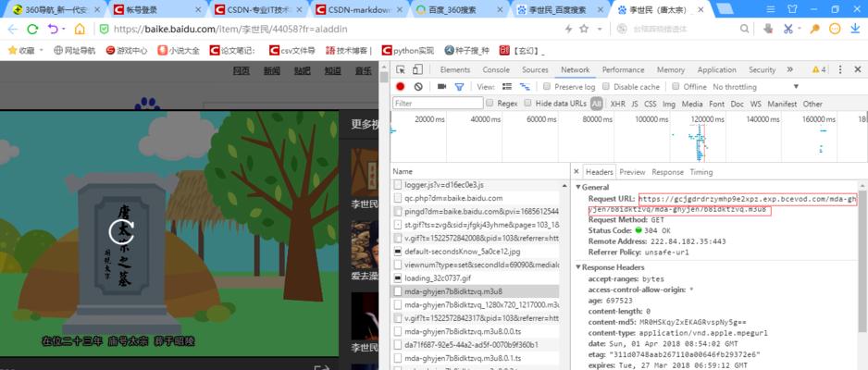The image size is (868, 370).
Task: Open the DevTools warnings indicator
Action: tap(819, 69)
